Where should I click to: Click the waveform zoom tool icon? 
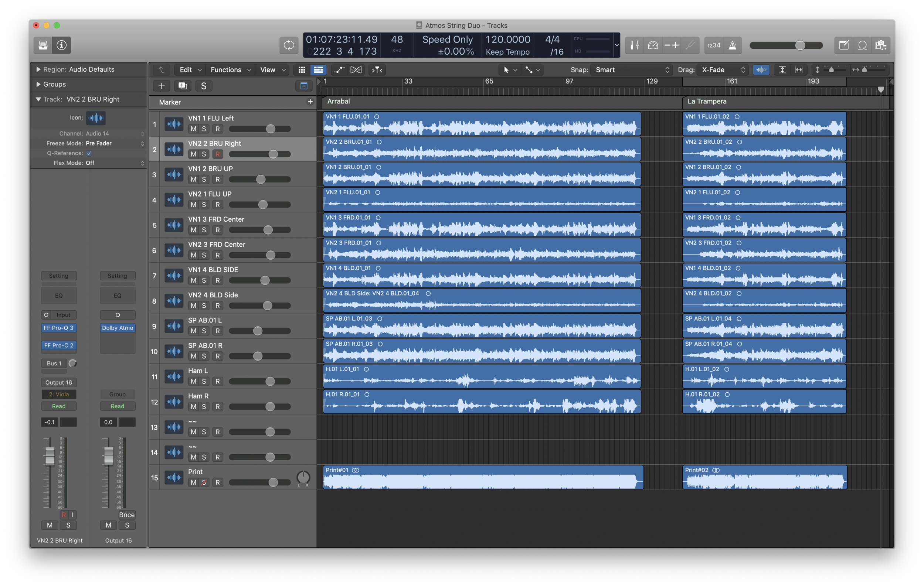pyautogui.click(x=761, y=69)
